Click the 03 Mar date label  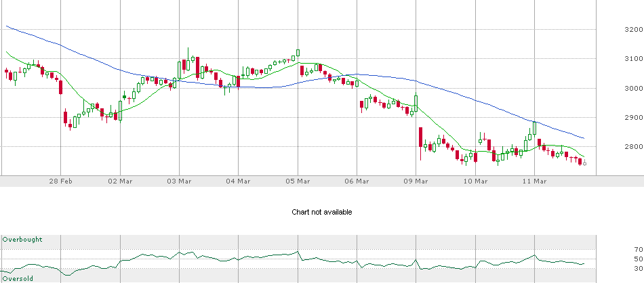click(180, 181)
